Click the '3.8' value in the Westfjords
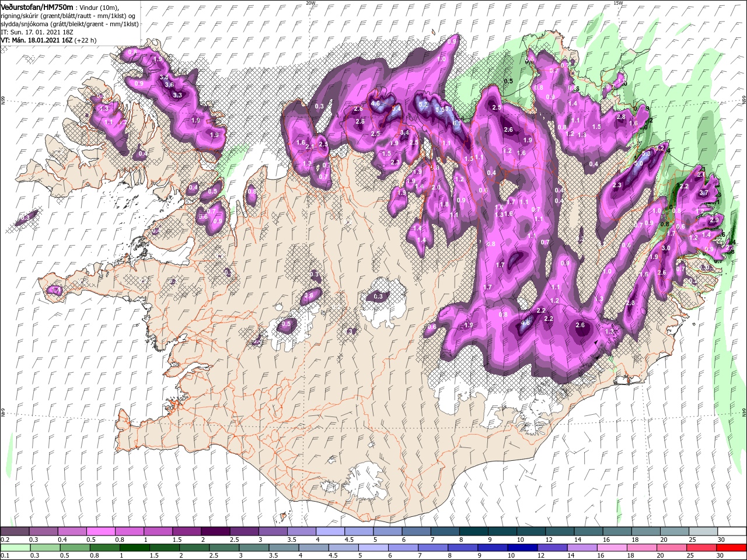 point(164,77)
